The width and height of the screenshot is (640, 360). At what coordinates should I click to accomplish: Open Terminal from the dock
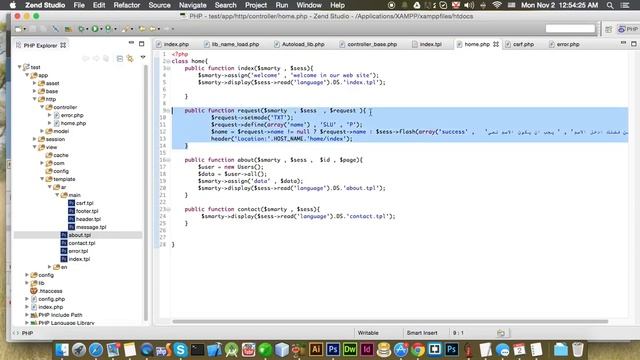[198, 350]
